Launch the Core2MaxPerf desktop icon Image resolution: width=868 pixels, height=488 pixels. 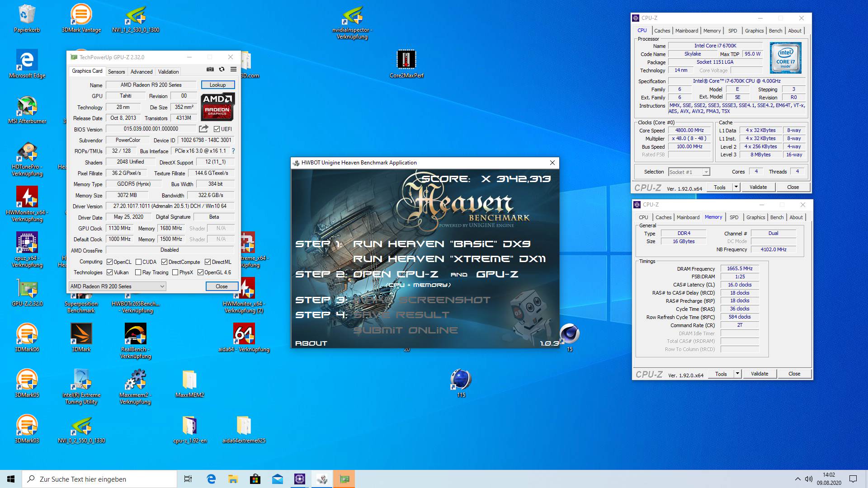[406, 64]
